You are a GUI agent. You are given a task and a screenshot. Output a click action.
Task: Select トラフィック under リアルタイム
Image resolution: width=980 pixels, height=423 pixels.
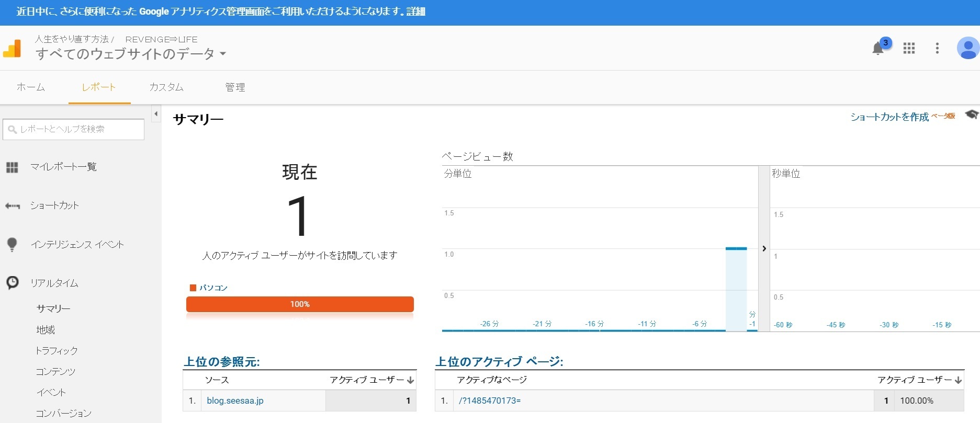tap(57, 350)
